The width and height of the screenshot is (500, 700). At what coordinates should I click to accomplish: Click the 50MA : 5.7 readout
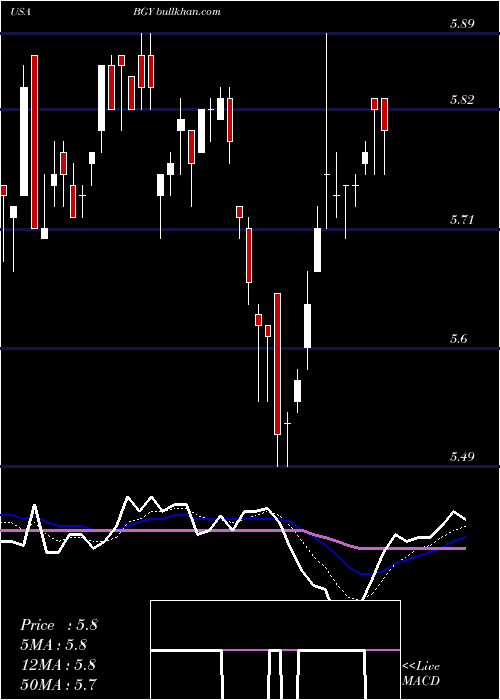(58, 684)
